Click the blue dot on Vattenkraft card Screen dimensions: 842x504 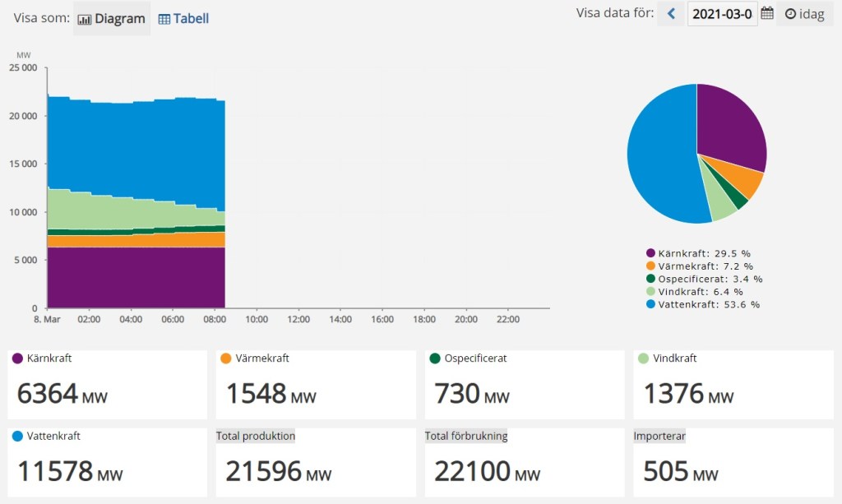pyautogui.click(x=17, y=437)
